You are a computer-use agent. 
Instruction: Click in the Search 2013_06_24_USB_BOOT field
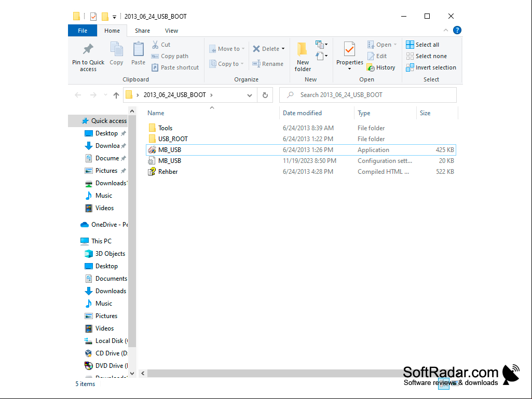pyautogui.click(x=368, y=95)
